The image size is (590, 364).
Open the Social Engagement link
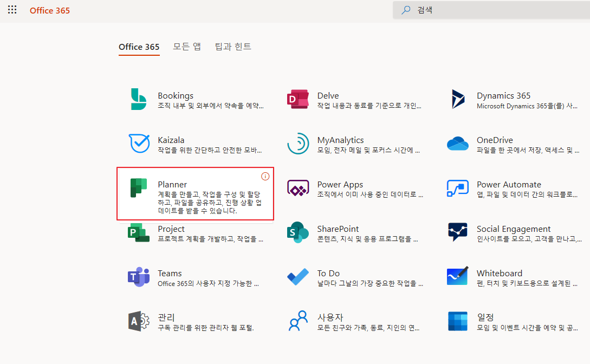click(x=513, y=229)
